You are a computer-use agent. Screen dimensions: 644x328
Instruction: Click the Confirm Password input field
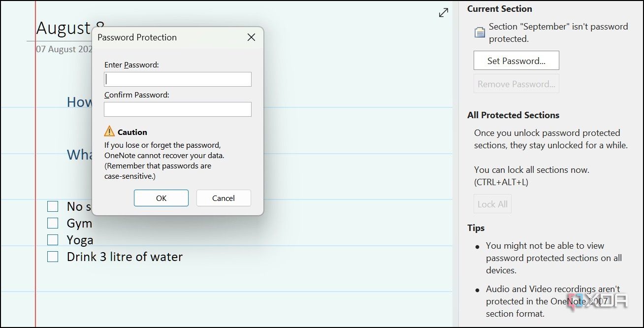point(178,109)
